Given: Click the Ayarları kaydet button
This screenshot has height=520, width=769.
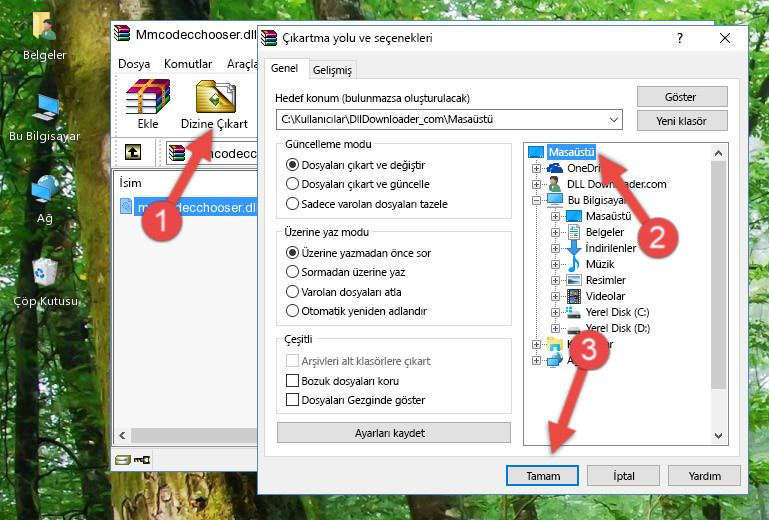Looking at the screenshot, I should (x=393, y=433).
